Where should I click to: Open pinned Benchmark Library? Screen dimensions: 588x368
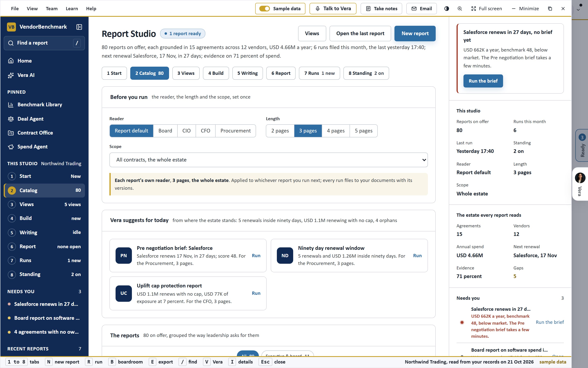[x=44, y=105]
